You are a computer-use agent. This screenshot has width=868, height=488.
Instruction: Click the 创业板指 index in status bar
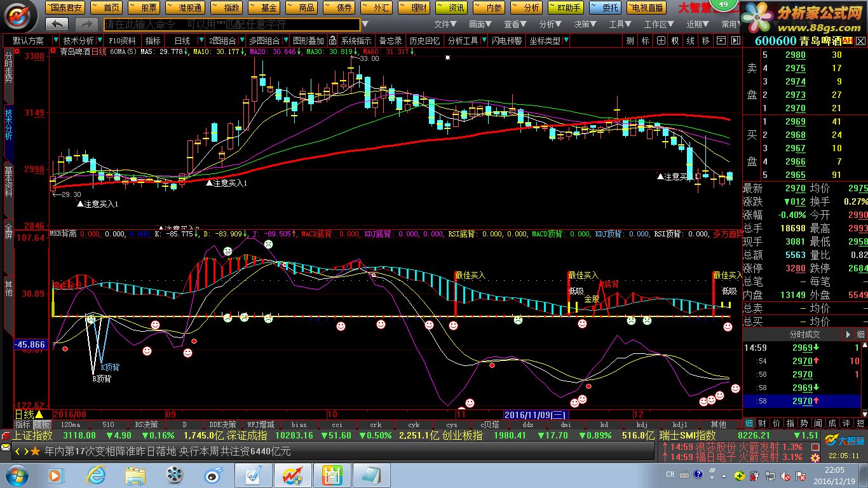[x=462, y=435]
